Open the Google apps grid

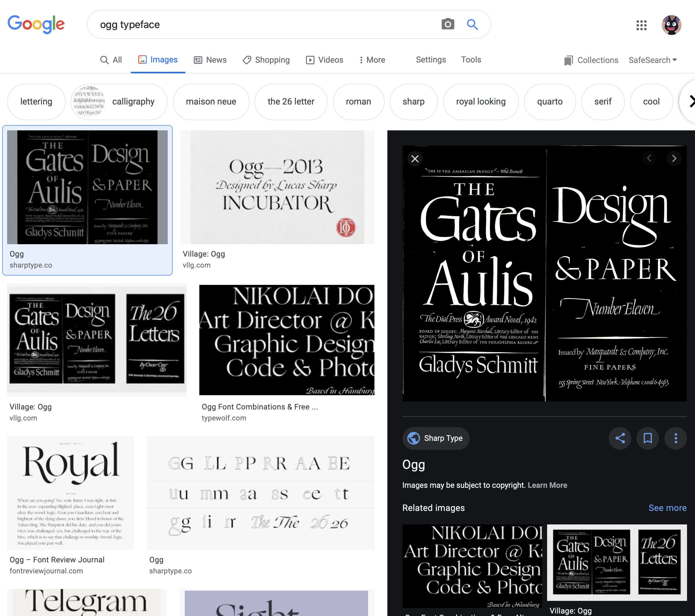641,25
